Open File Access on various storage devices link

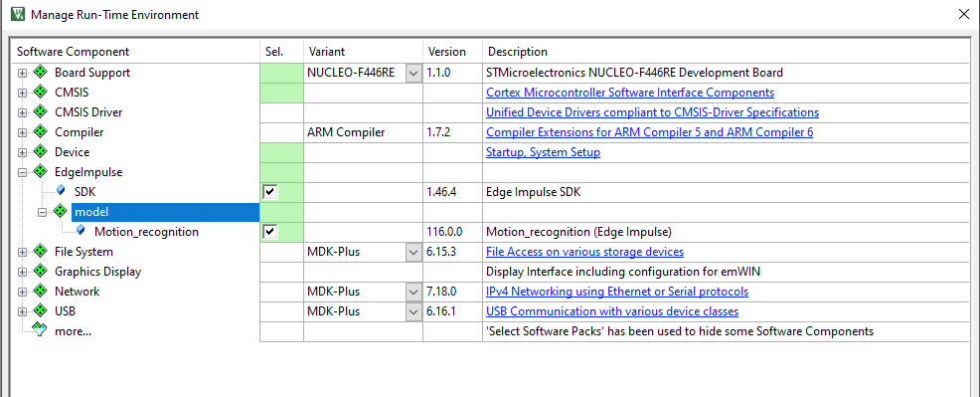tap(585, 252)
